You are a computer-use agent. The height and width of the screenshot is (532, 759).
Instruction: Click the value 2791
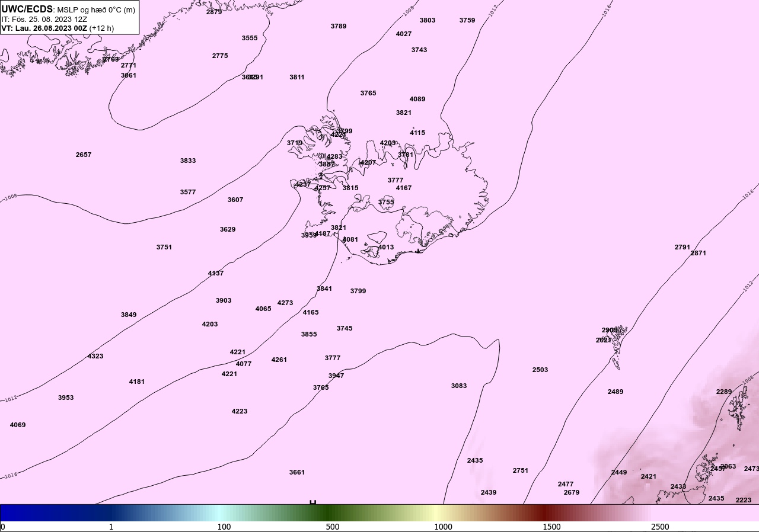pos(683,247)
